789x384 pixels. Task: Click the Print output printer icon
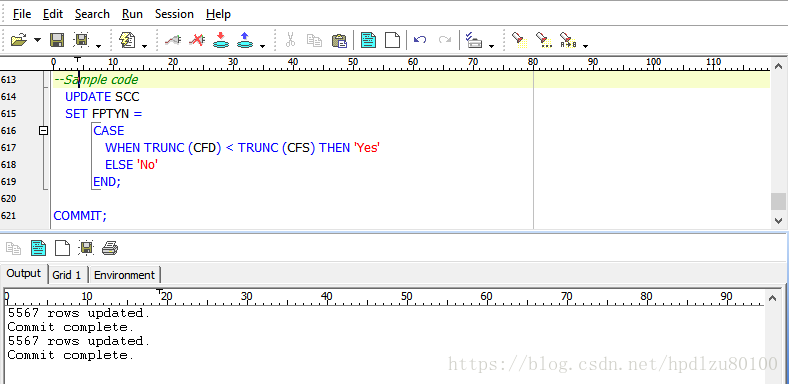pyautogui.click(x=110, y=248)
